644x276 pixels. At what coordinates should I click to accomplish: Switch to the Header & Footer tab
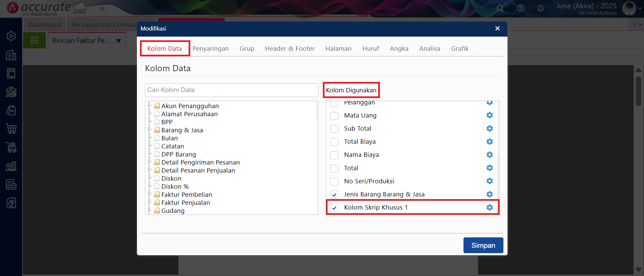click(290, 48)
